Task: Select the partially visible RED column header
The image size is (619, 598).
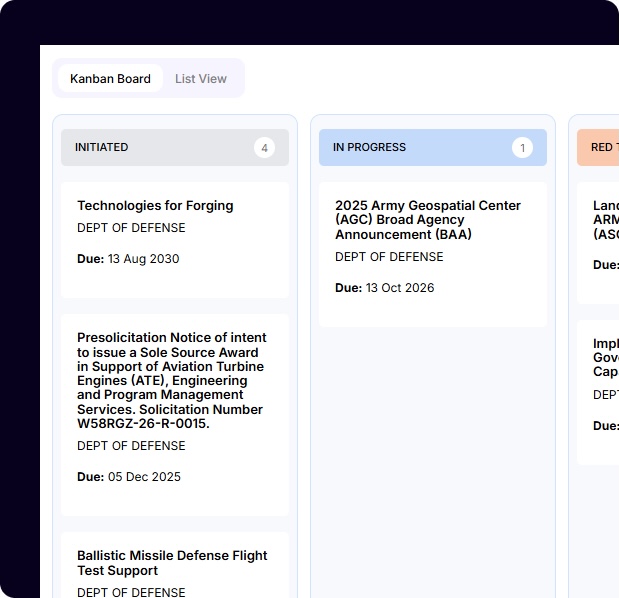Action: point(600,148)
